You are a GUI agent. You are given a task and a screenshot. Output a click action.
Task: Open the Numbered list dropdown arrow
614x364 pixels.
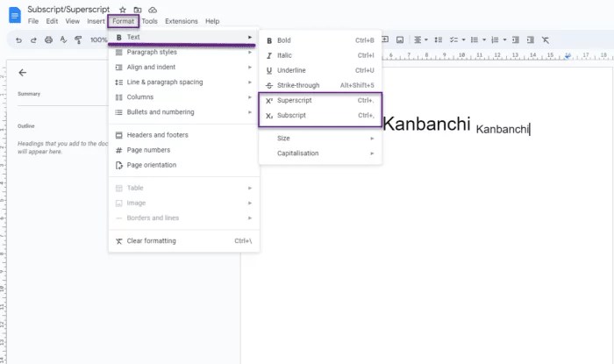point(504,40)
